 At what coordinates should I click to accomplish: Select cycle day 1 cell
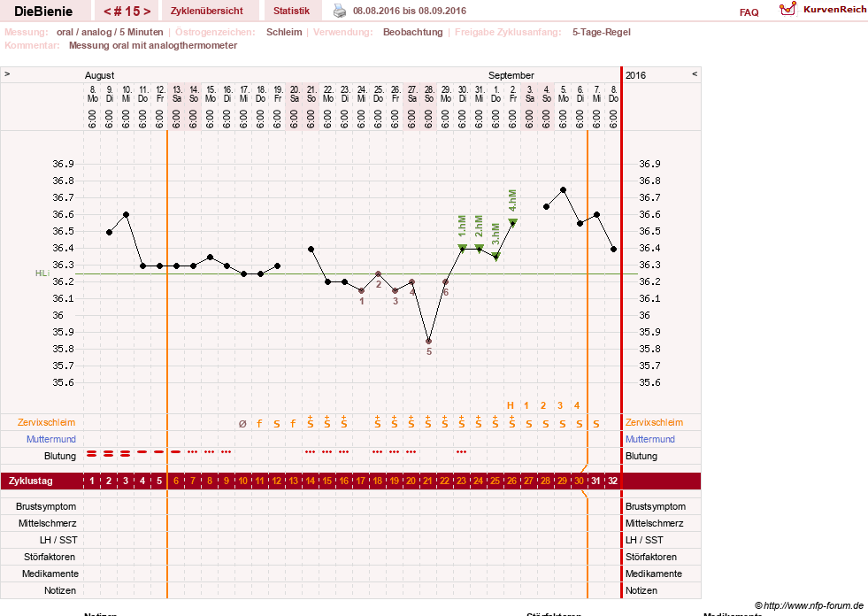tap(92, 481)
